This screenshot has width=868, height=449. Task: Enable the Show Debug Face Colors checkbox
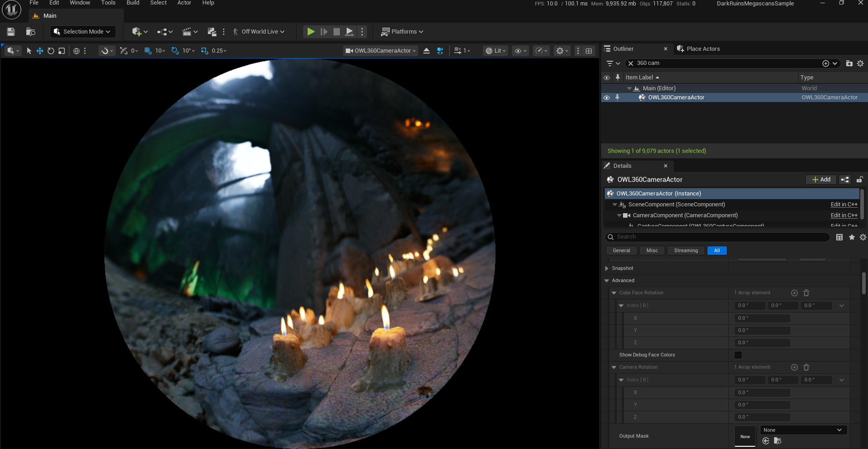[738, 355]
